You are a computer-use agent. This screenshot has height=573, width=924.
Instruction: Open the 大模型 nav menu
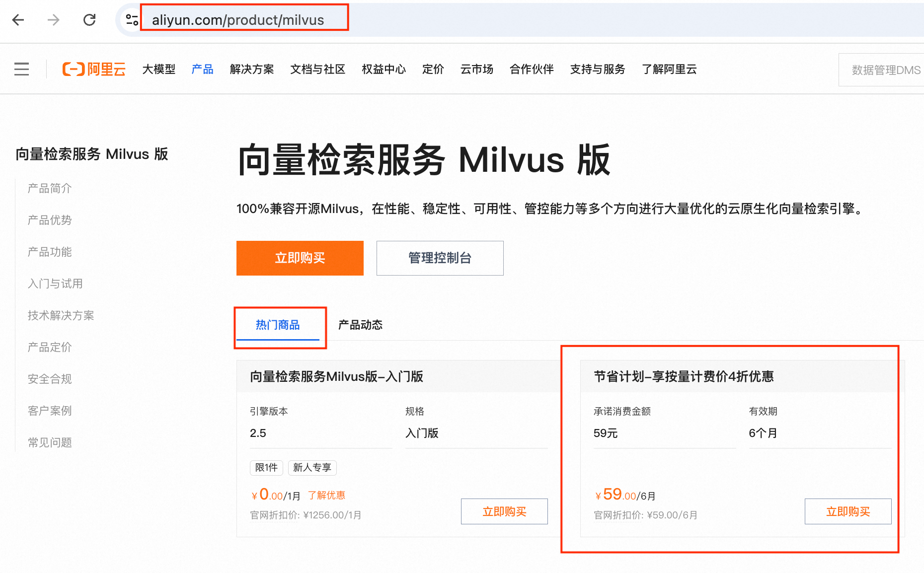pyautogui.click(x=159, y=69)
